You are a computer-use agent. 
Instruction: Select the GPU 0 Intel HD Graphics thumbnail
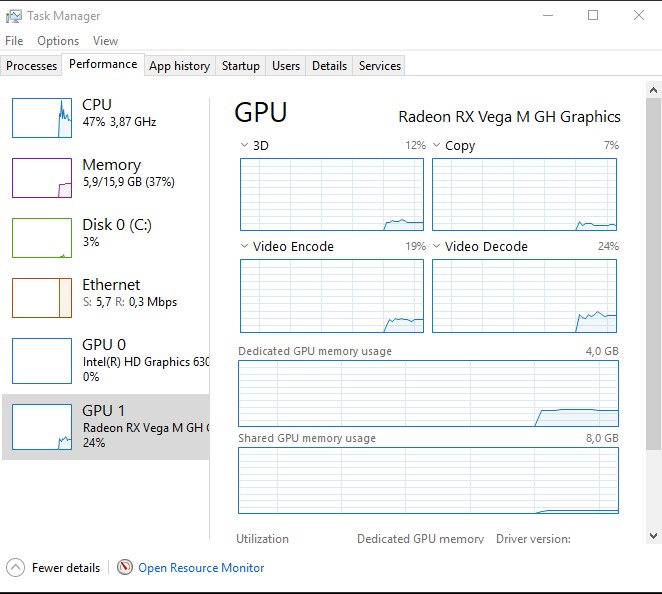pos(42,361)
